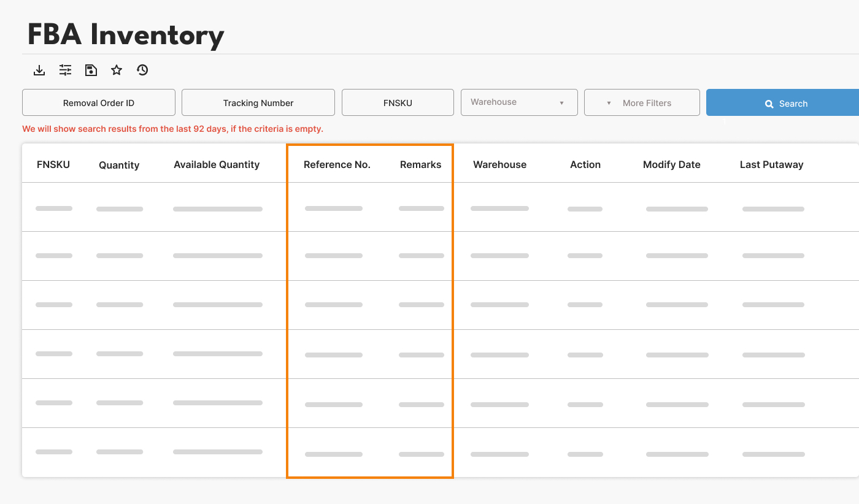Expand the Warehouse dropdown

[x=518, y=102]
